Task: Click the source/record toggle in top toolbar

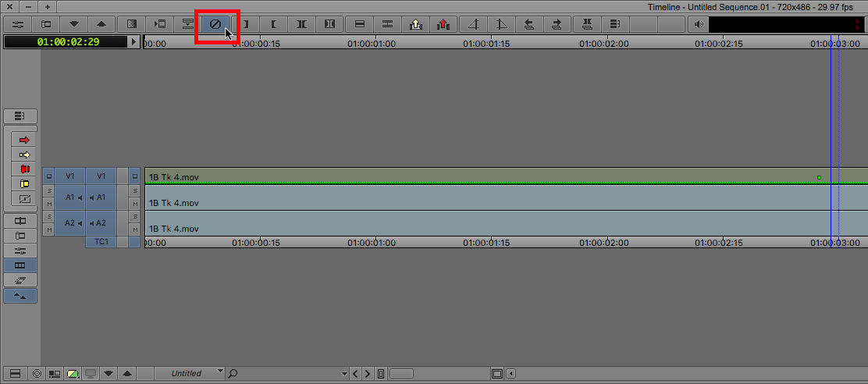Action: [x=46, y=24]
